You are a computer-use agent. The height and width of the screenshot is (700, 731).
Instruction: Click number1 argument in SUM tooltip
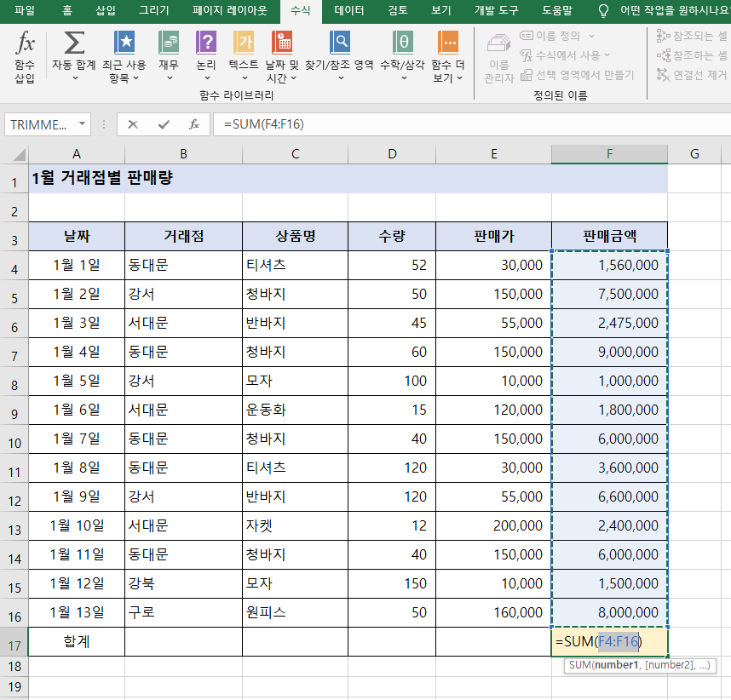pos(617,665)
